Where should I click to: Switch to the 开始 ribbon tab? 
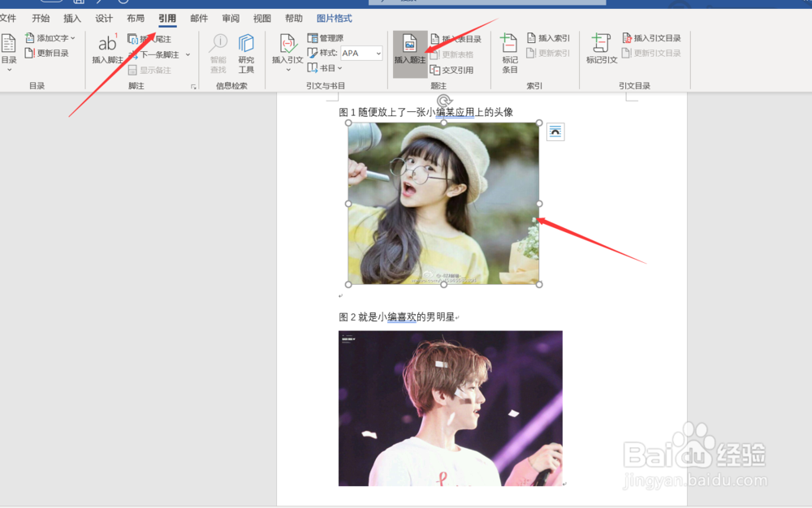40,18
